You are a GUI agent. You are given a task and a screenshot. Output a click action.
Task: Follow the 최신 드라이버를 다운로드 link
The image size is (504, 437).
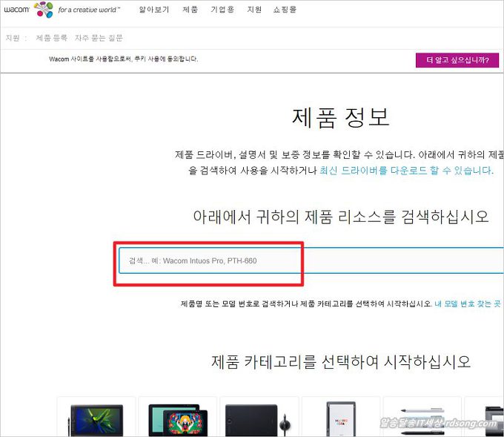click(406, 170)
